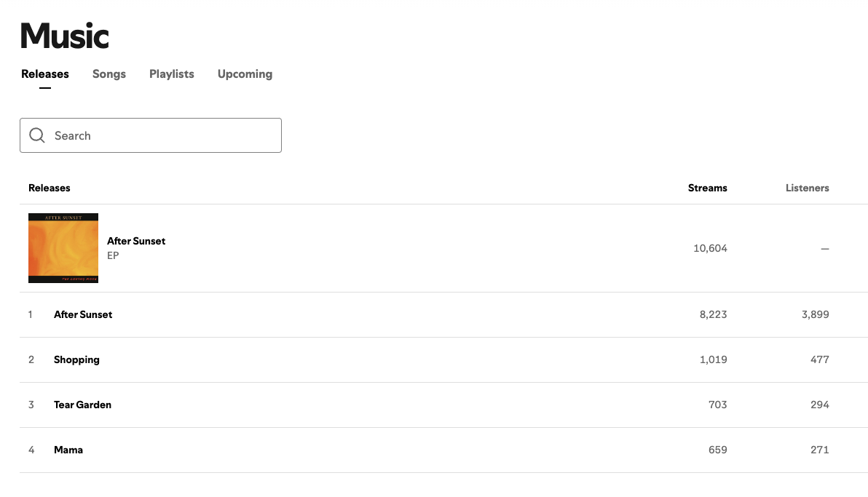Image resolution: width=868 pixels, height=497 pixels.
Task: Click the Music page heading
Action: (65, 36)
